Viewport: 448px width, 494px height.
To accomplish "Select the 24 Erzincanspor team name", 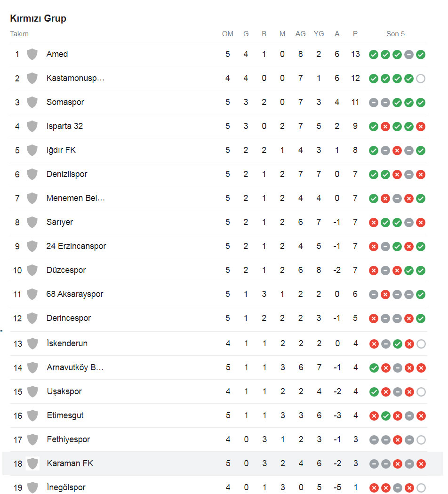I will 76,246.
